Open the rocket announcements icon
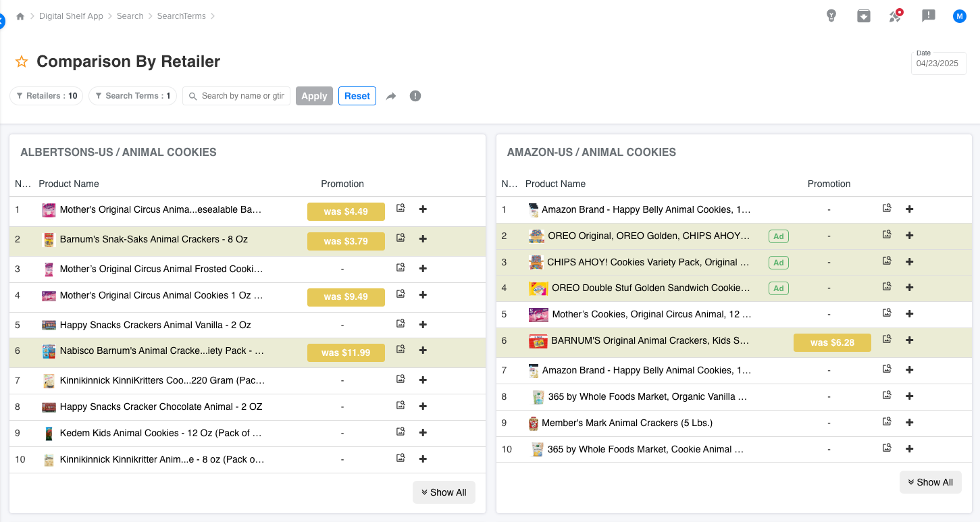 point(896,16)
